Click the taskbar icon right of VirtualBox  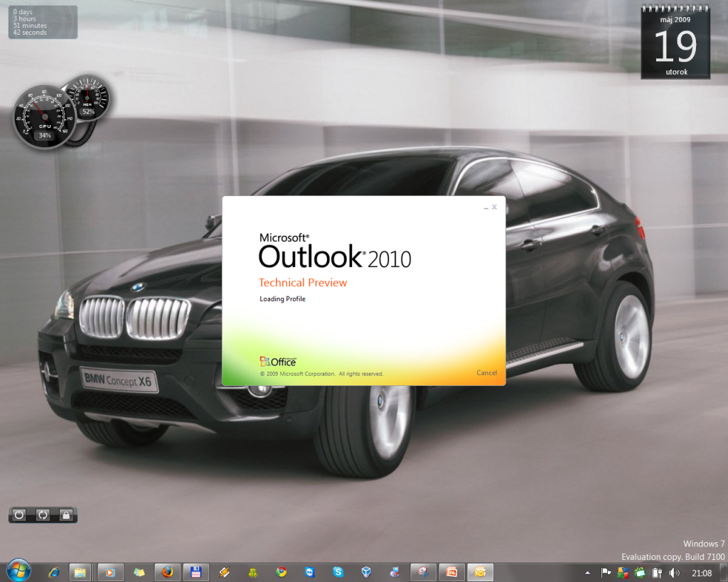pyautogui.click(x=395, y=572)
